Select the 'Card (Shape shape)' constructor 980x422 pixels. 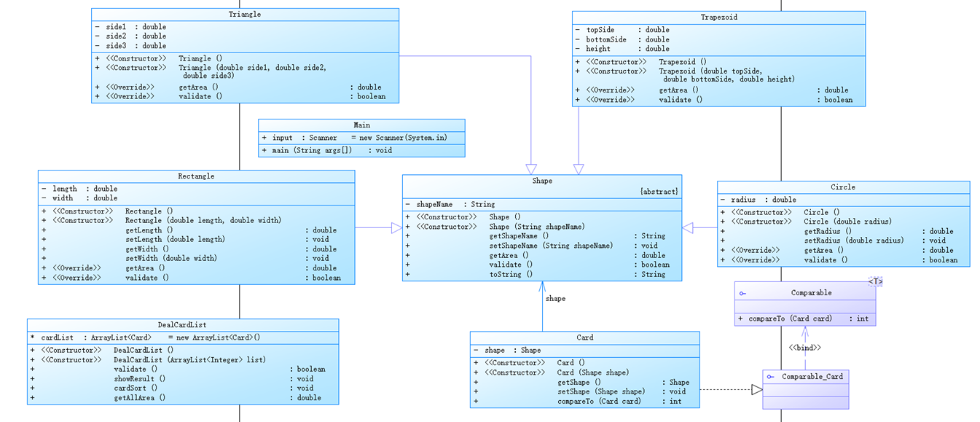[552, 372]
